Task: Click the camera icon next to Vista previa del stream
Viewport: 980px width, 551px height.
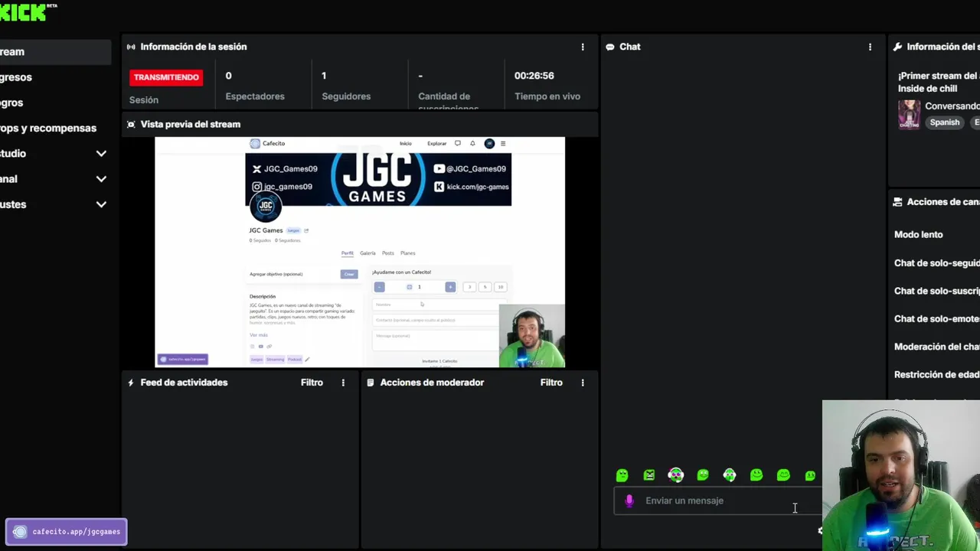Action: coord(131,124)
